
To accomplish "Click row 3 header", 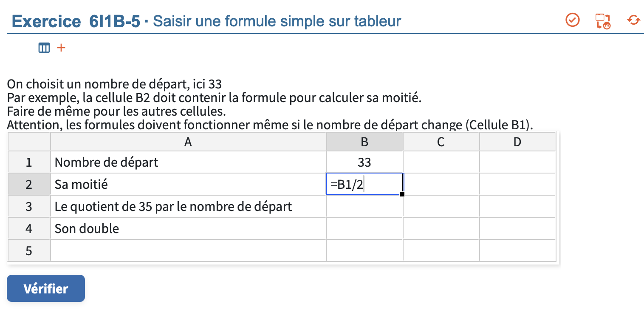I will click(x=29, y=206).
